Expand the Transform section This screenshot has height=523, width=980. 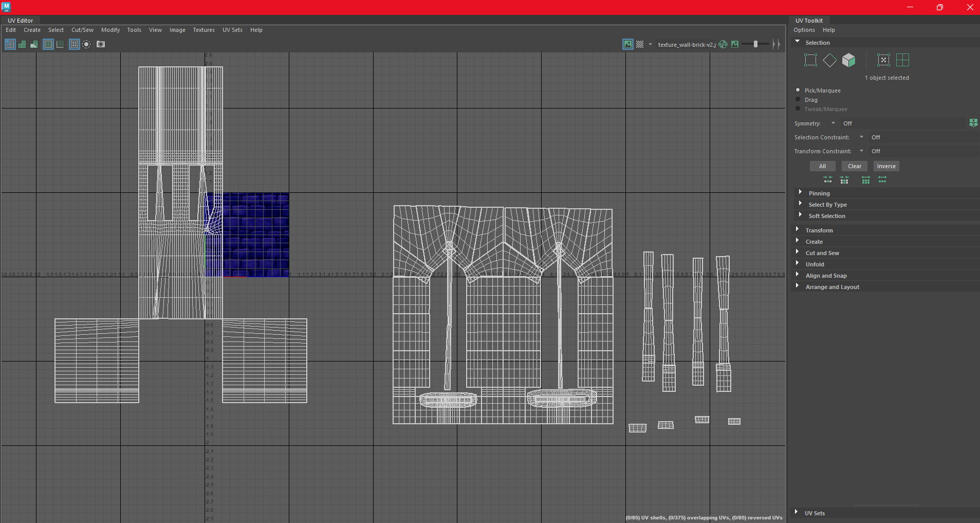point(885,230)
